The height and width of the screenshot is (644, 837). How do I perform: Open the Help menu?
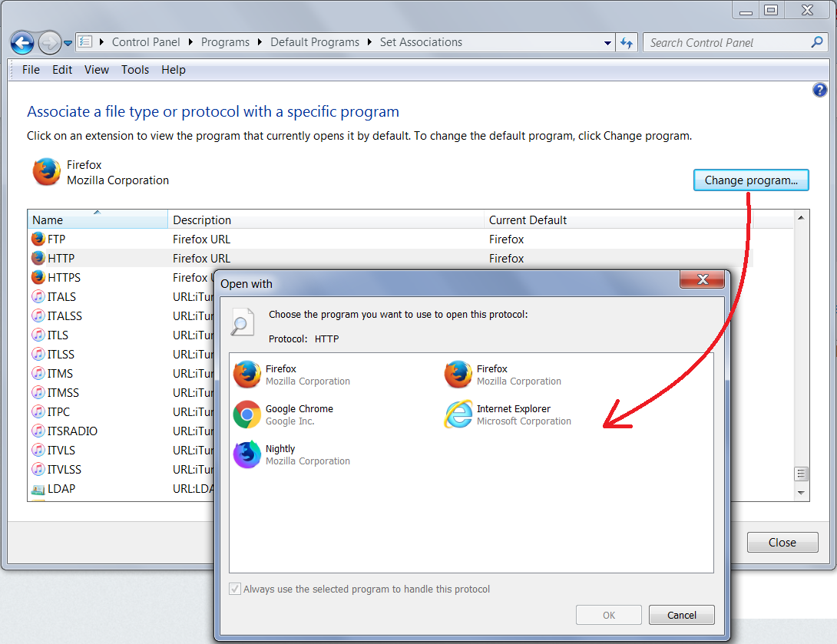[x=174, y=70]
